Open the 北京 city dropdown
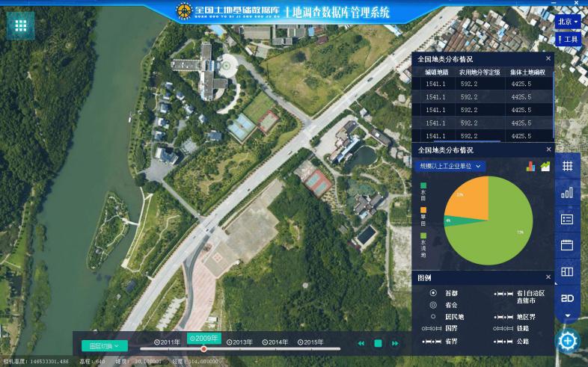Screen dimensions: 588x367 click(x=569, y=22)
